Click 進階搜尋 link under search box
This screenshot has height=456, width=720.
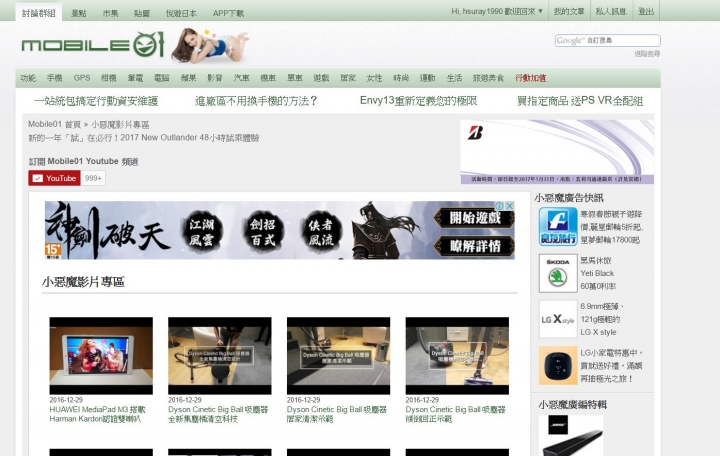(647, 54)
